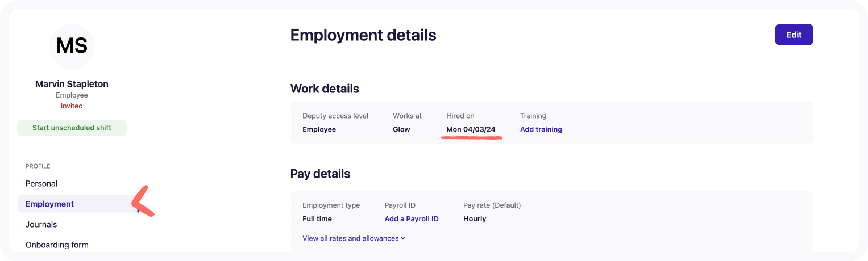The width and height of the screenshot is (868, 261).
Task: Open the Onboarding form page
Action: click(x=57, y=245)
